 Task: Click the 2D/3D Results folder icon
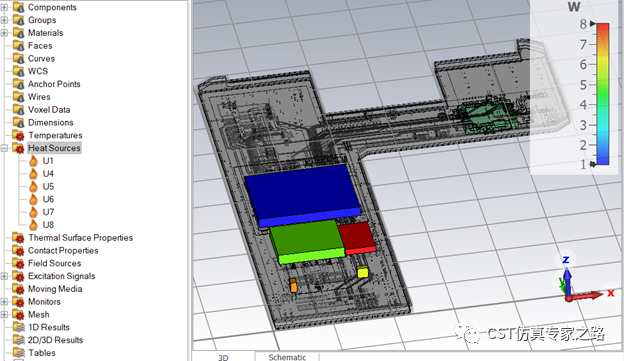(x=18, y=340)
